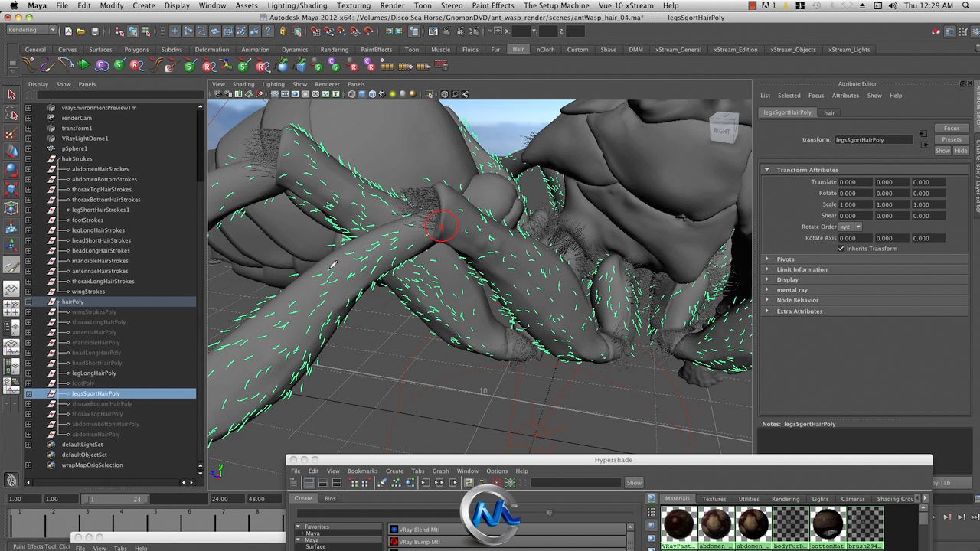Expand the Pivots section

(x=767, y=259)
